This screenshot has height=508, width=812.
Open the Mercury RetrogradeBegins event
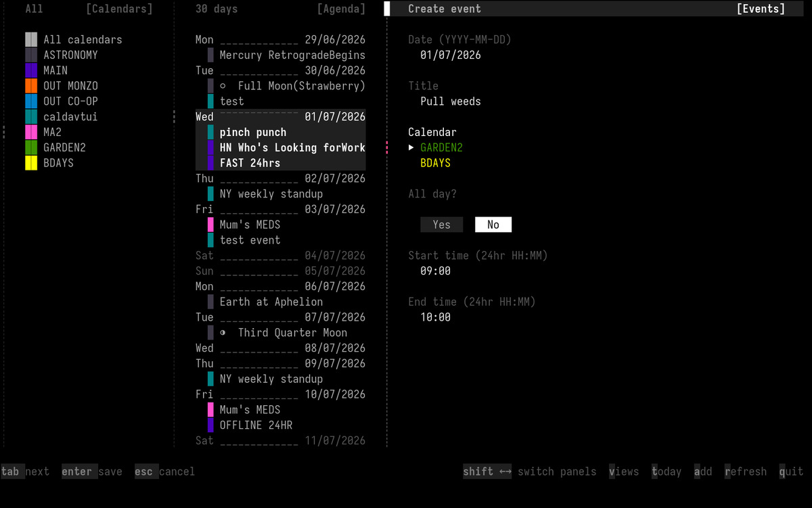coord(292,55)
